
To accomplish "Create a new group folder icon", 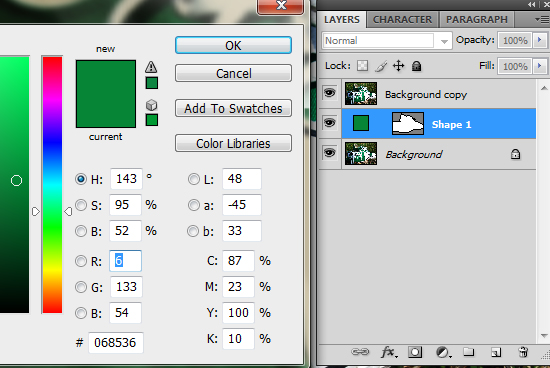I will click(469, 352).
